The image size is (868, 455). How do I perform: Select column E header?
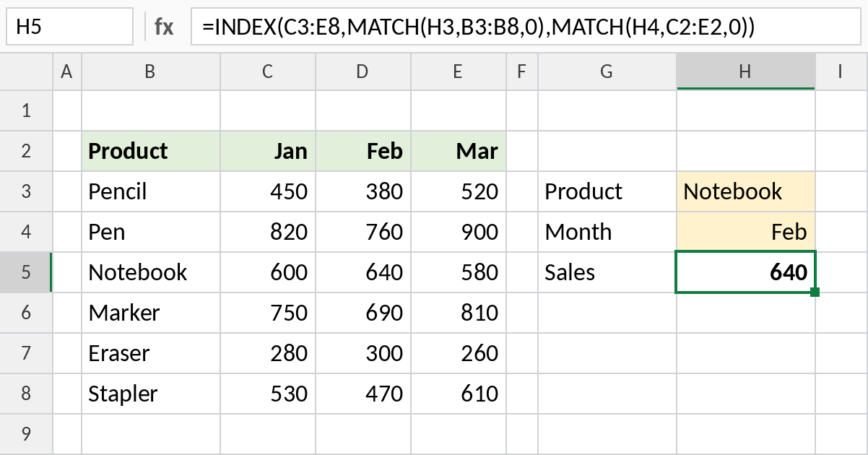(459, 71)
